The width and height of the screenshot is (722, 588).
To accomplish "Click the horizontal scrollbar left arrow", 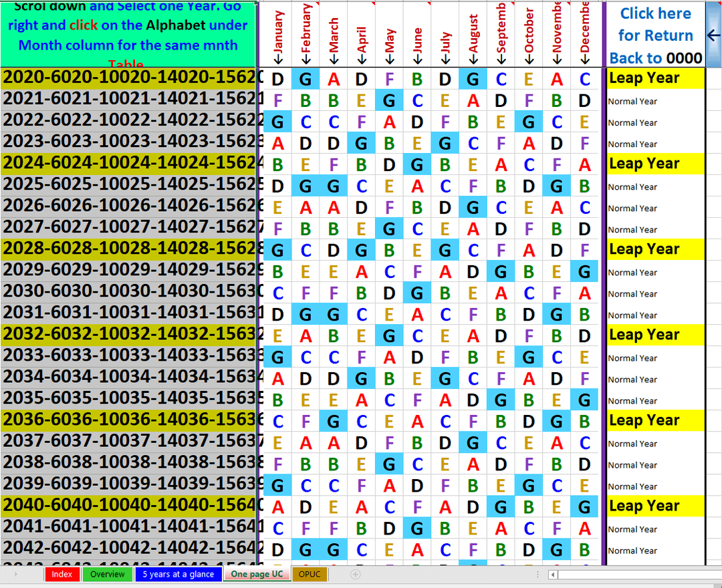I will (553, 575).
